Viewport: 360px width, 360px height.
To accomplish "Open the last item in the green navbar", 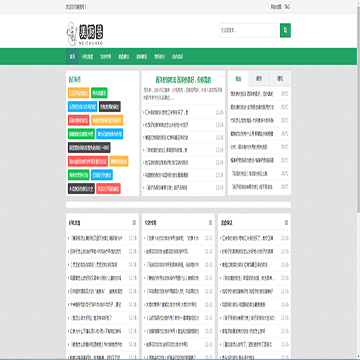I will point(178,56).
